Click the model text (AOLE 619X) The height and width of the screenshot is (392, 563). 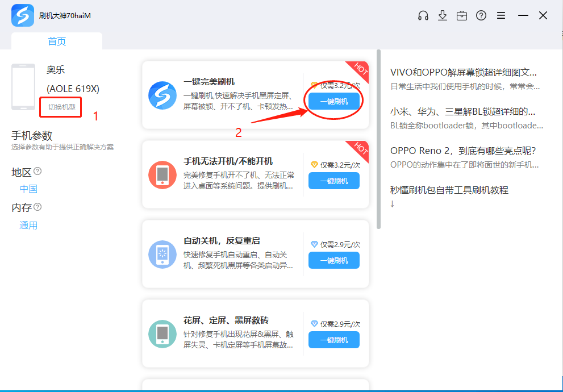pyautogui.click(x=73, y=89)
